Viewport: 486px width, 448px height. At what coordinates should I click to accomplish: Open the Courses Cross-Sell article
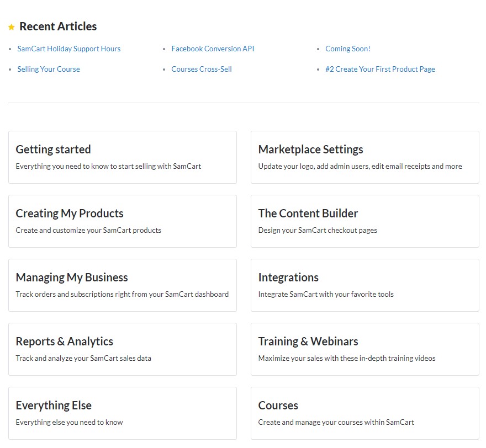(202, 69)
